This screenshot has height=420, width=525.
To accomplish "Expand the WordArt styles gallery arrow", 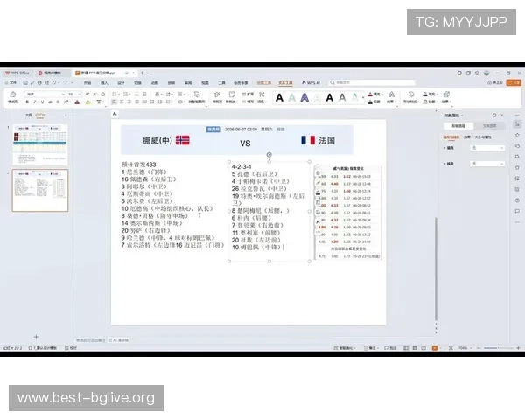I will coord(364,98).
